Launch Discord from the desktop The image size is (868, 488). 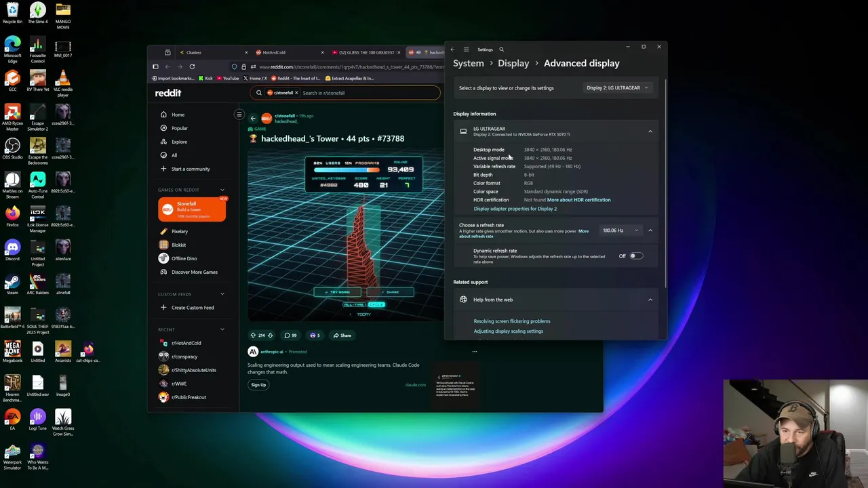12,250
